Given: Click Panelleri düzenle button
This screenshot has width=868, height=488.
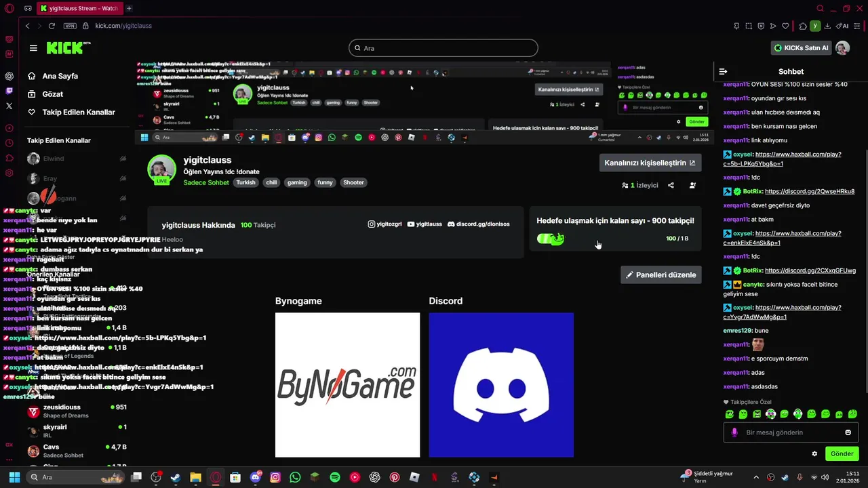Looking at the screenshot, I should pyautogui.click(x=661, y=274).
